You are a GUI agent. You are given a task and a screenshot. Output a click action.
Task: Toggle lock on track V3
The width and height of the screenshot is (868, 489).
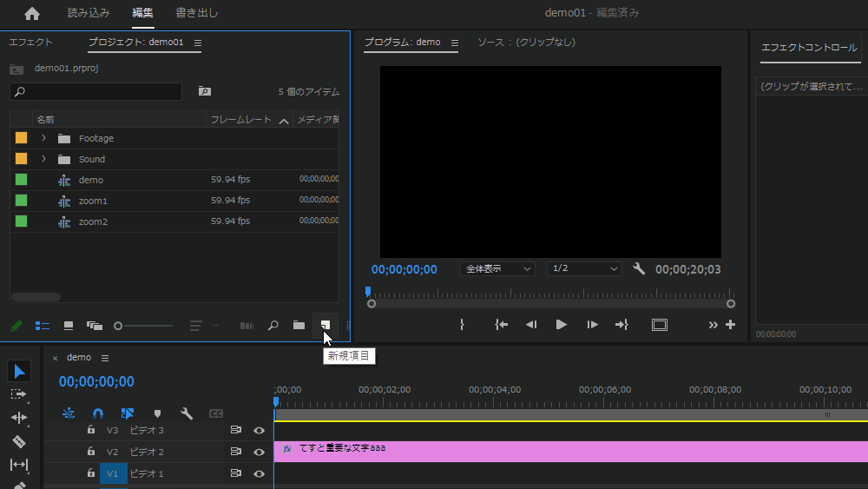click(91, 429)
